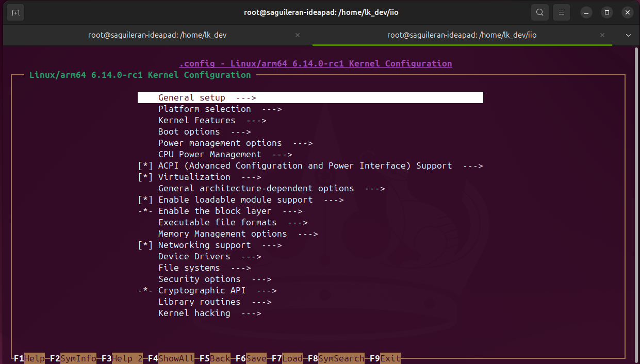The width and height of the screenshot is (640, 364).
Task: Select the /home/lk_dev/iio tab
Action: (x=462, y=35)
